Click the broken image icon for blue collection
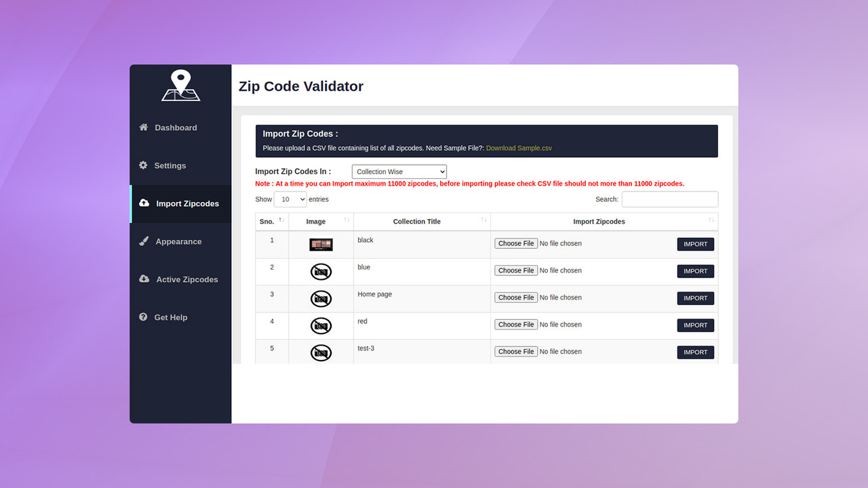Viewport: 868px width, 488px height. 321,271
